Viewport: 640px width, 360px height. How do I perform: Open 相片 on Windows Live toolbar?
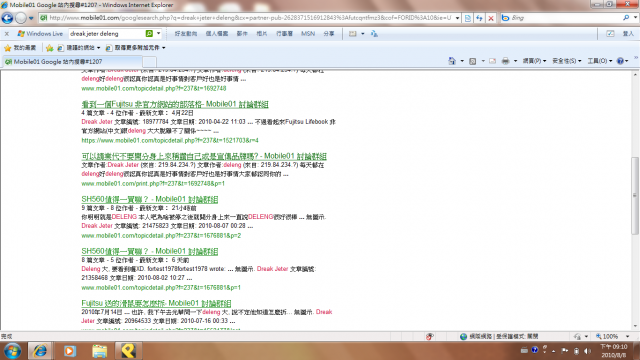(x=262, y=34)
